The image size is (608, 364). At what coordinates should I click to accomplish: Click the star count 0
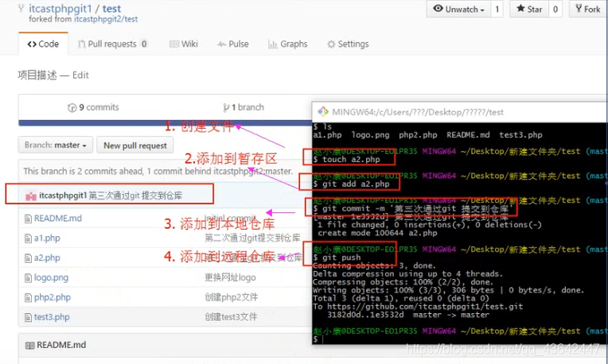point(555,9)
